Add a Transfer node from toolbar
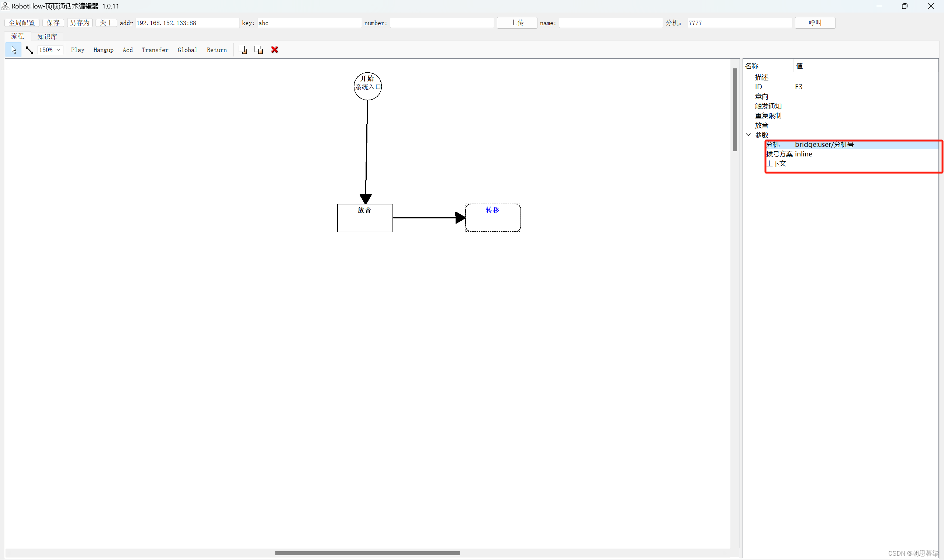The height and width of the screenshot is (560, 944). [155, 50]
